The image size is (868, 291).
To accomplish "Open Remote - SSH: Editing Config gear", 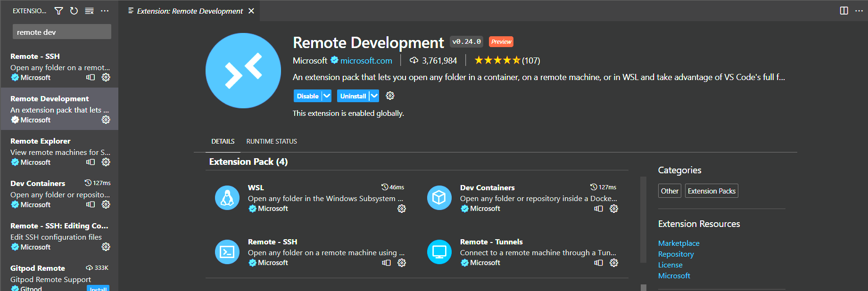I will pyautogui.click(x=106, y=247).
